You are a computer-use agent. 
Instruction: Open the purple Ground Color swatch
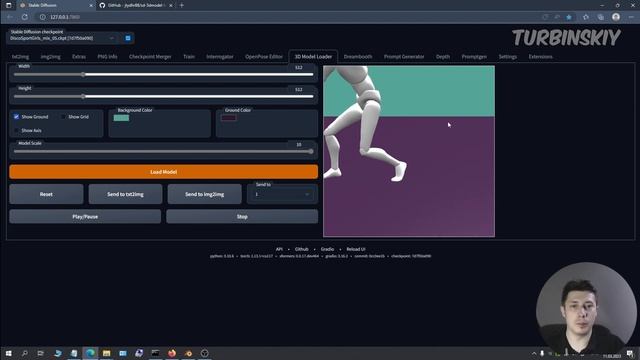click(x=229, y=118)
